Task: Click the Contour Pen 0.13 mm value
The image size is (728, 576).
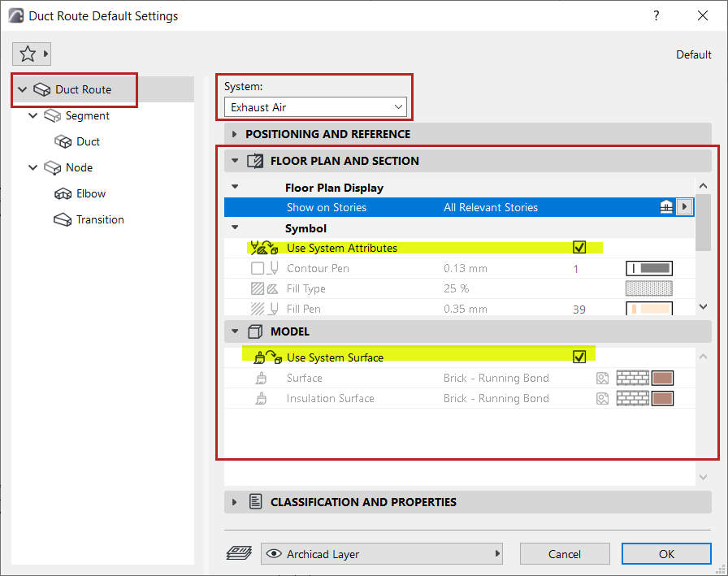Action: [466, 268]
